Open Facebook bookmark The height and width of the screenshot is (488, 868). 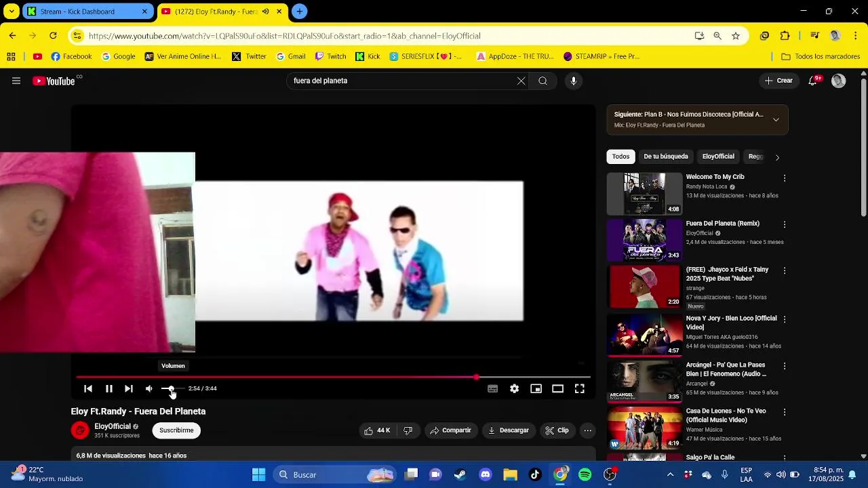(x=71, y=56)
